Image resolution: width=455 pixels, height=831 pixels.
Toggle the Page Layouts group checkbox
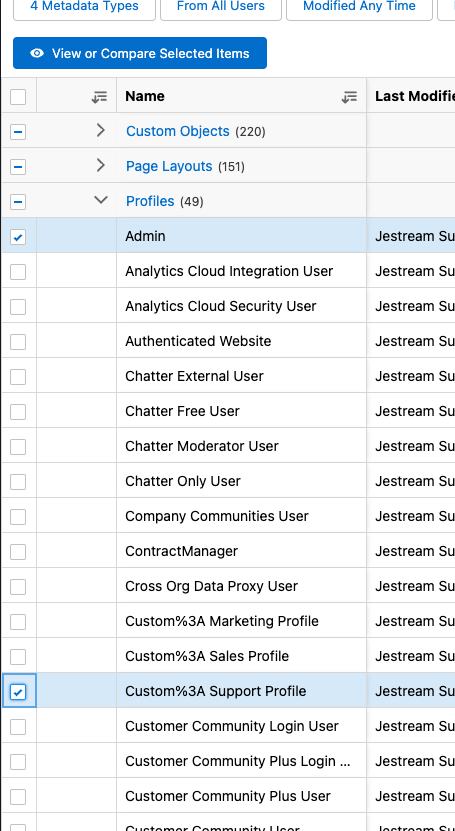tap(18, 167)
